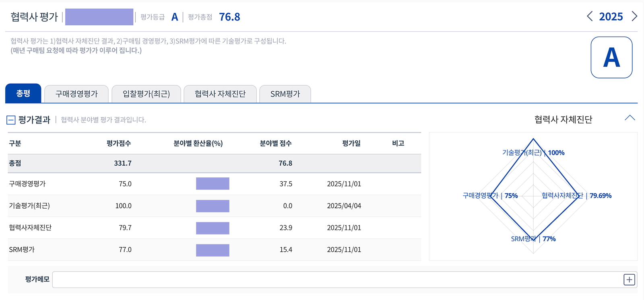Image resolution: width=644 pixels, height=300 pixels.
Task: Select the 총평 tab
Action: tap(23, 94)
